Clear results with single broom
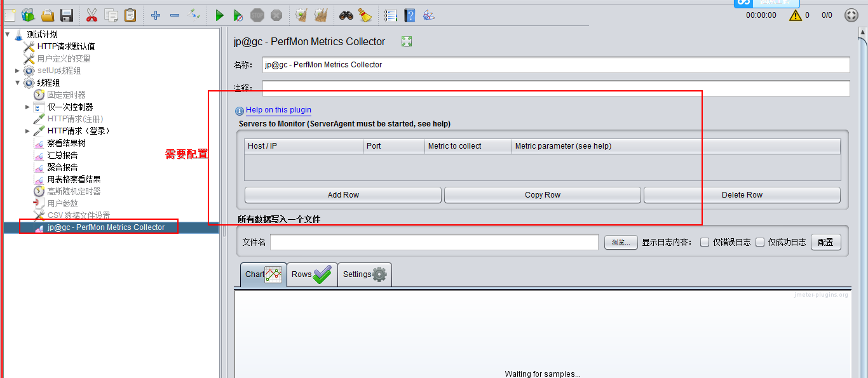 [301, 15]
